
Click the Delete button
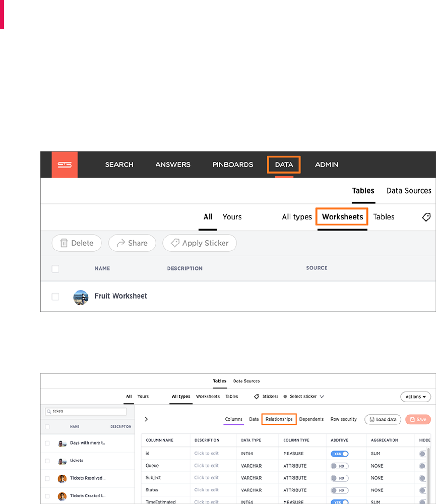[x=77, y=243]
